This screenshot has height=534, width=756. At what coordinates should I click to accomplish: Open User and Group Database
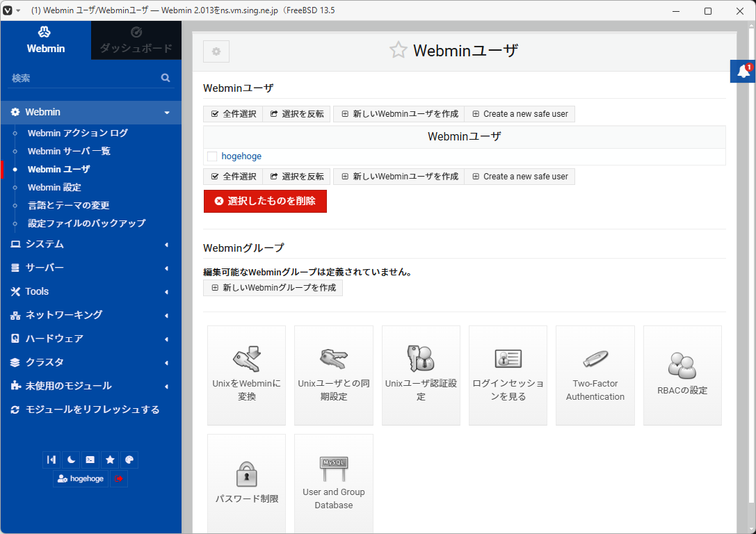[334, 483]
